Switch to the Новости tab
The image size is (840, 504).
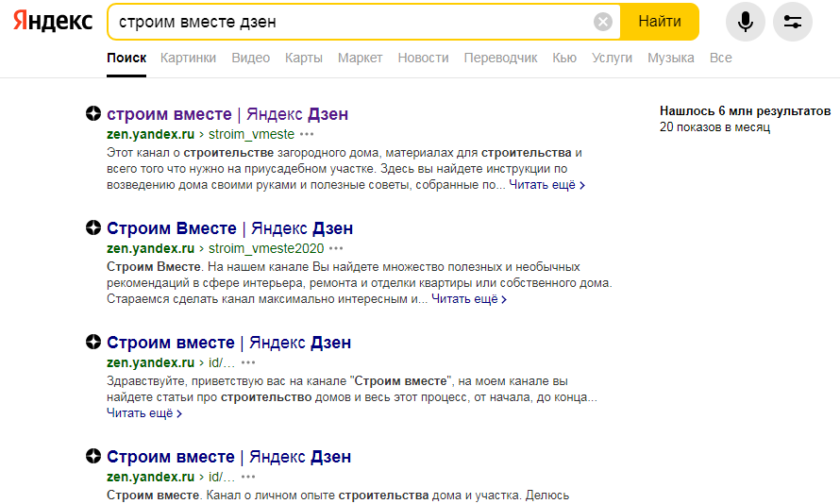(x=423, y=58)
